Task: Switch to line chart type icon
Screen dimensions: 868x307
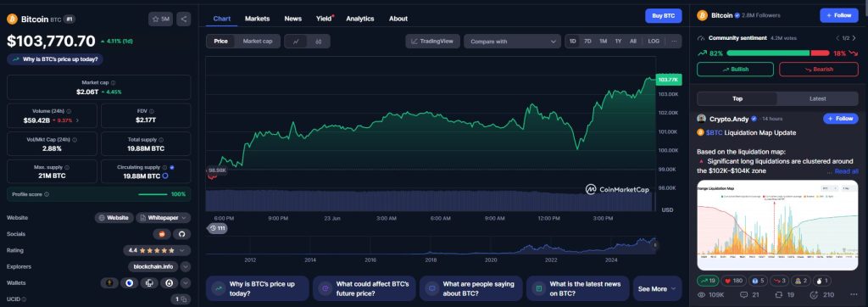Action: point(296,42)
